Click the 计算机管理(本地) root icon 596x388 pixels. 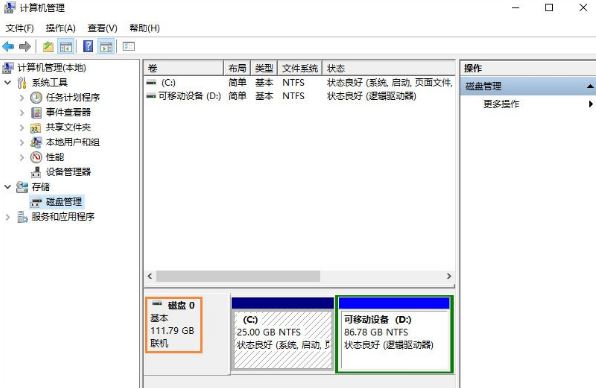[8, 68]
